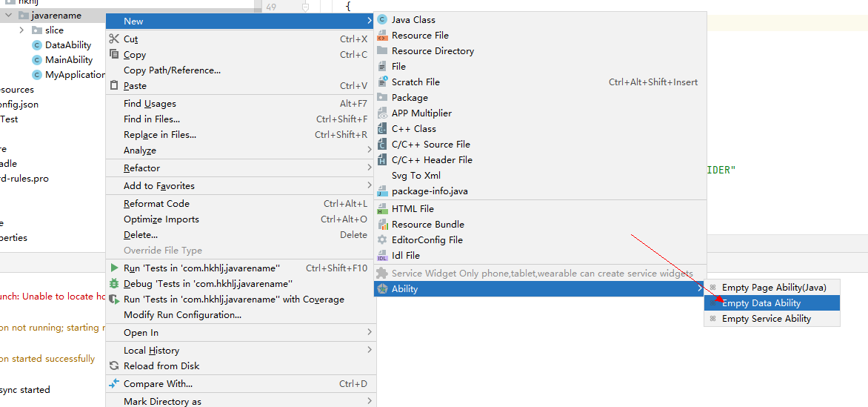
Task: Click the Java Class icon in New submenu
Action: point(382,19)
